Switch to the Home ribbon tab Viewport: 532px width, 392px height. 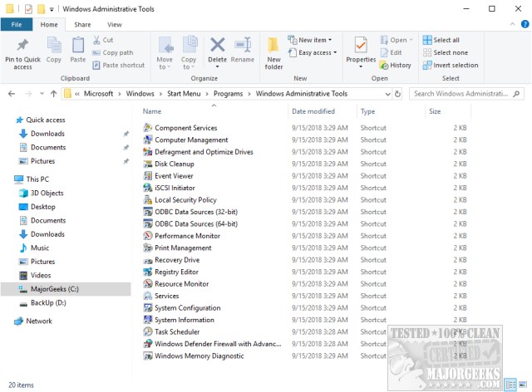point(49,24)
